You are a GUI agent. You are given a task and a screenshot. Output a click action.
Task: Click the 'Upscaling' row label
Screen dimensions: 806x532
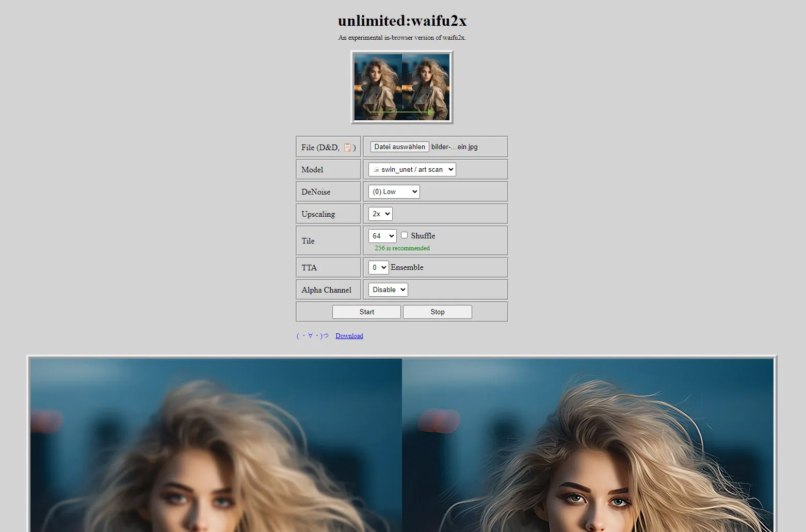click(x=318, y=214)
